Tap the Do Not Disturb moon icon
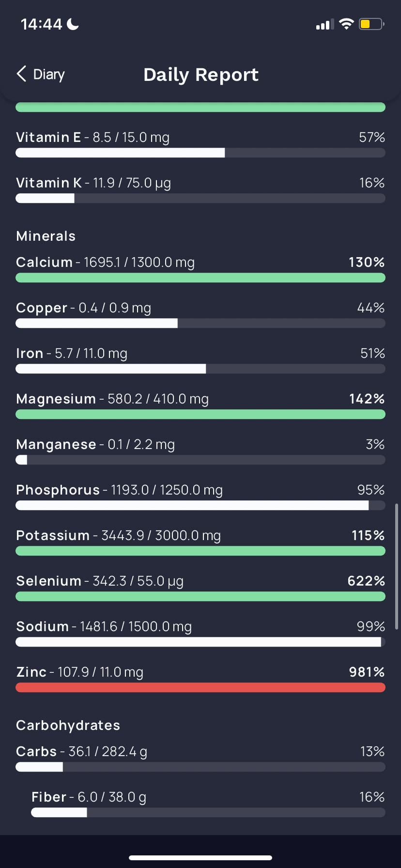Screen dimensions: 401x868 click(73, 24)
